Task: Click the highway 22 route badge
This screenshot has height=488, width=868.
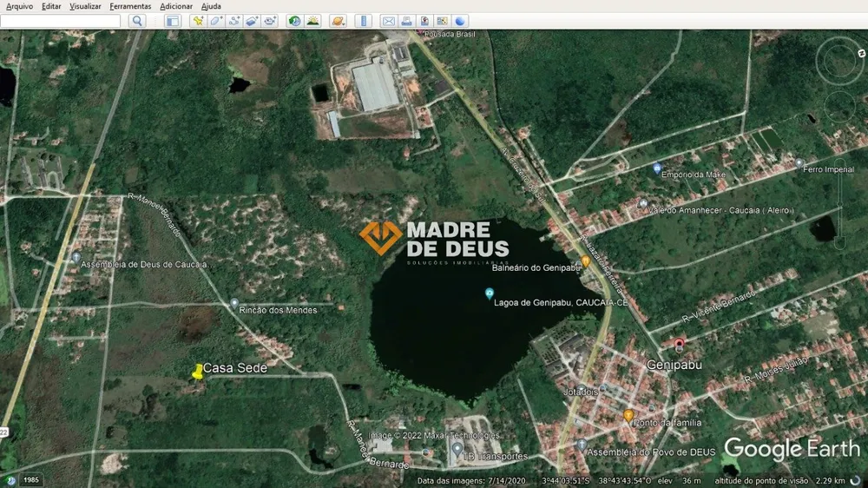Action: (3, 432)
